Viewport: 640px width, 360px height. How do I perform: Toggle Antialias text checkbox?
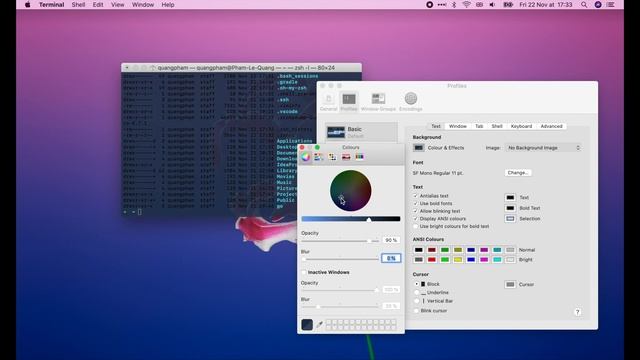tap(416, 196)
